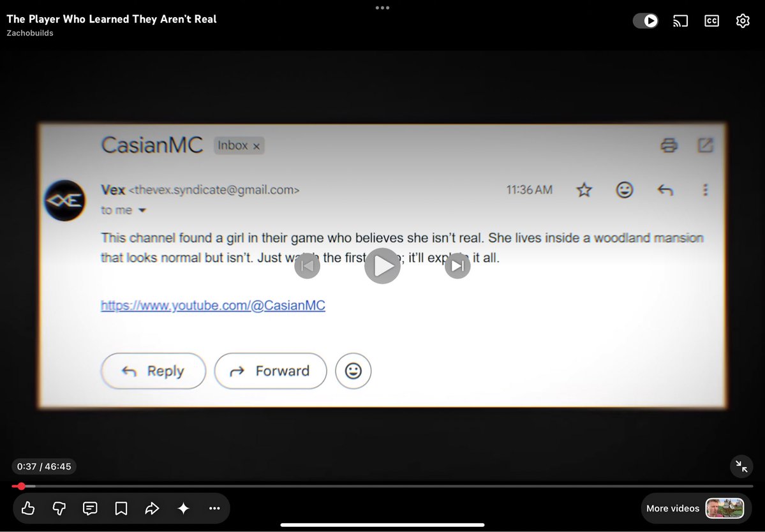Click the print icon in email
765x532 pixels.
669,145
